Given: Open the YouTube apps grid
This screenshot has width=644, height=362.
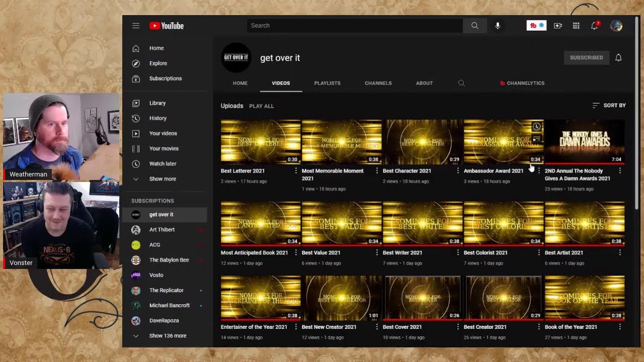Looking at the screenshot, I should pyautogui.click(x=576, y=26).
